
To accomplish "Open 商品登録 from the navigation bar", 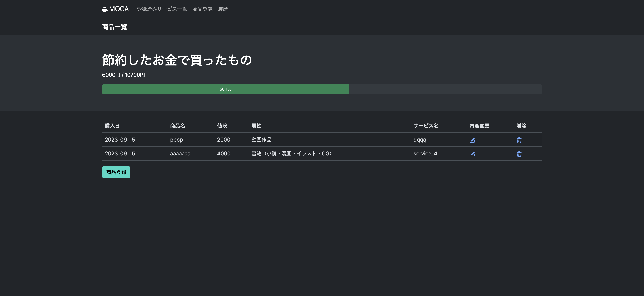I will click(x=203, y=9).
